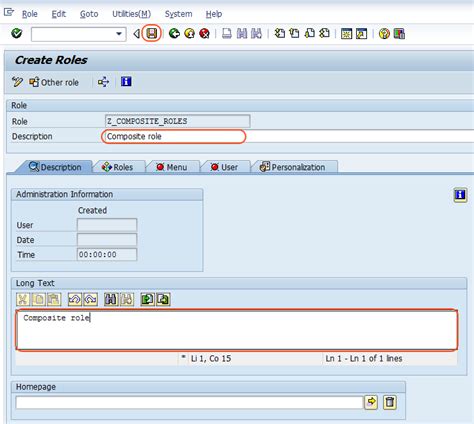Click the Cut icon in Long Text toolbar
The height and width of the screenshot is (424, 474).
click(x=23, y=299)
